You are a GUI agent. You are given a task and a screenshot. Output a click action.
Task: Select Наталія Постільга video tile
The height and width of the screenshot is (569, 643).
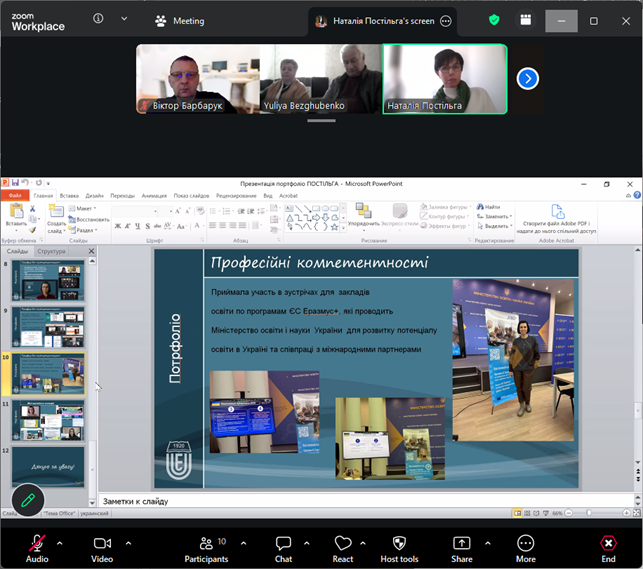pyautogui.click(x=445, y=79)
